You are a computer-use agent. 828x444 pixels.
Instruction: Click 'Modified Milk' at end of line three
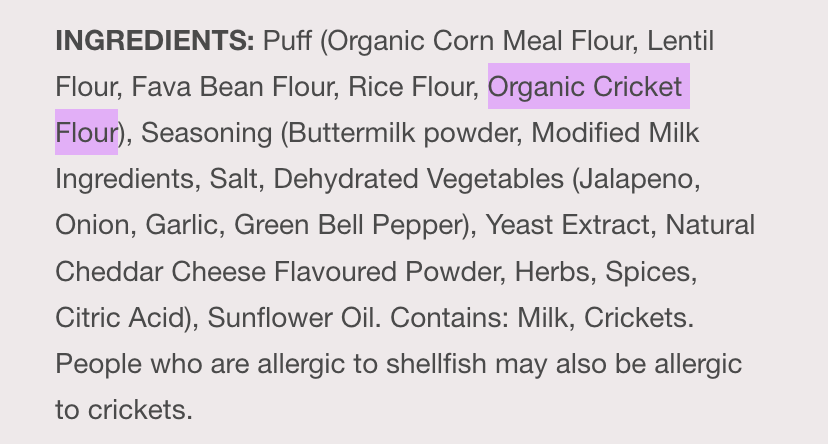(x=615, y=132)
